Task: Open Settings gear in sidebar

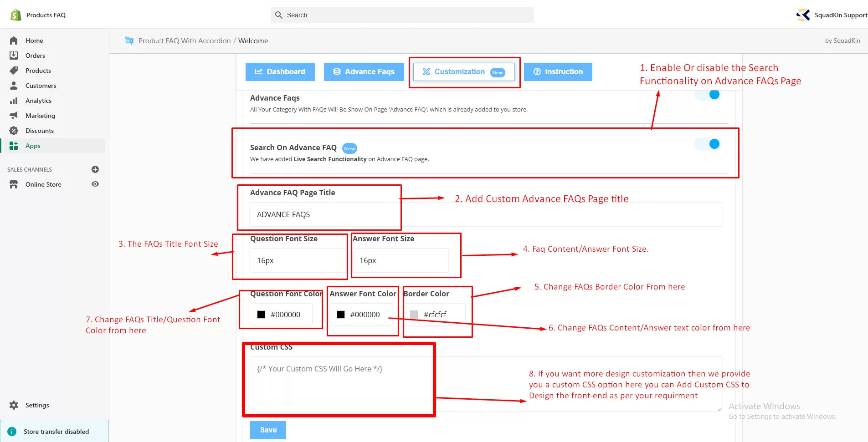Action: [14, 405]
